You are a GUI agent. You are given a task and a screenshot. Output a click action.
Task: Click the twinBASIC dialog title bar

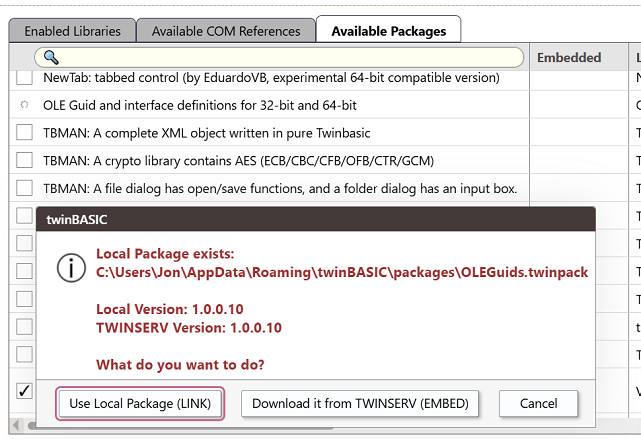(316, 219)
